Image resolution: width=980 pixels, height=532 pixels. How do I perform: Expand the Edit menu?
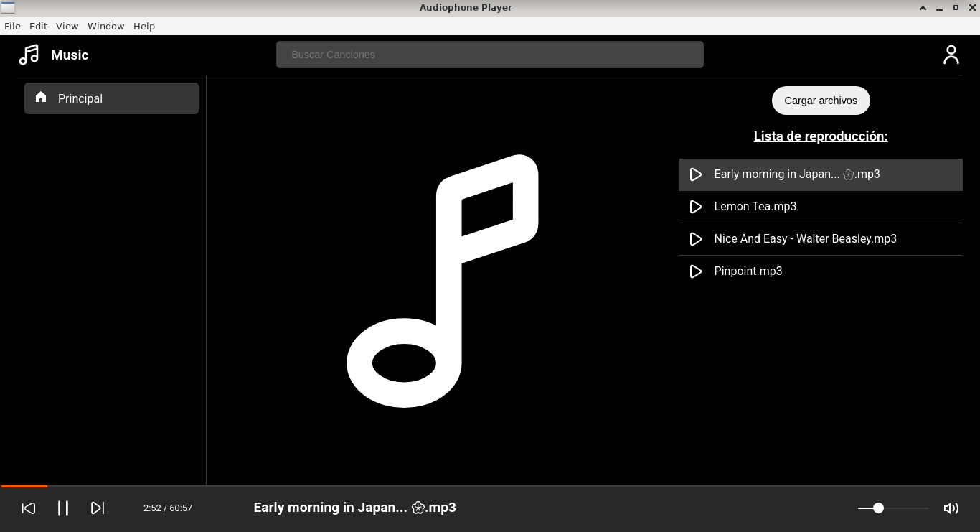38,26
